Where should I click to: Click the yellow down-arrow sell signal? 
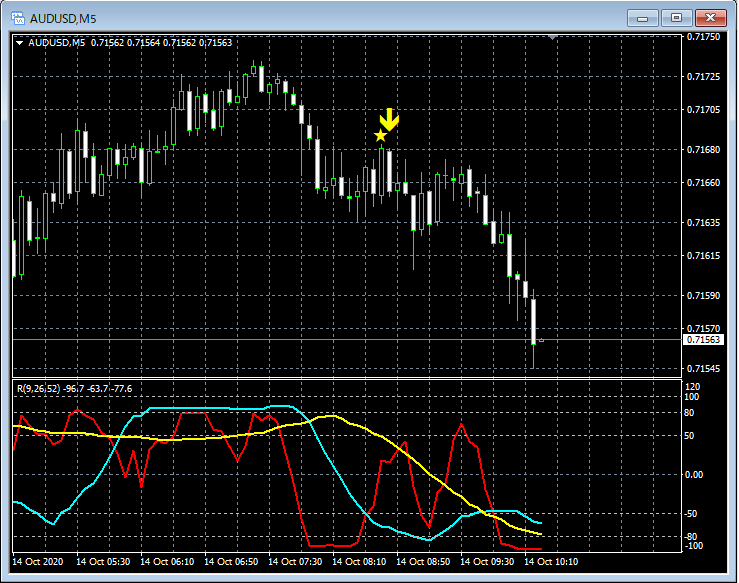point(390,120)
